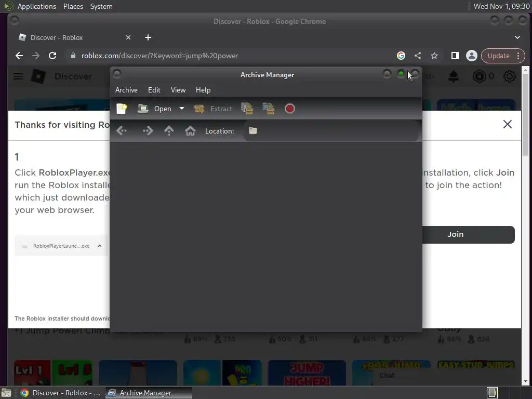Open a new Chrome tab
This screenshot has width=532, height=399.
pos(148,37)
